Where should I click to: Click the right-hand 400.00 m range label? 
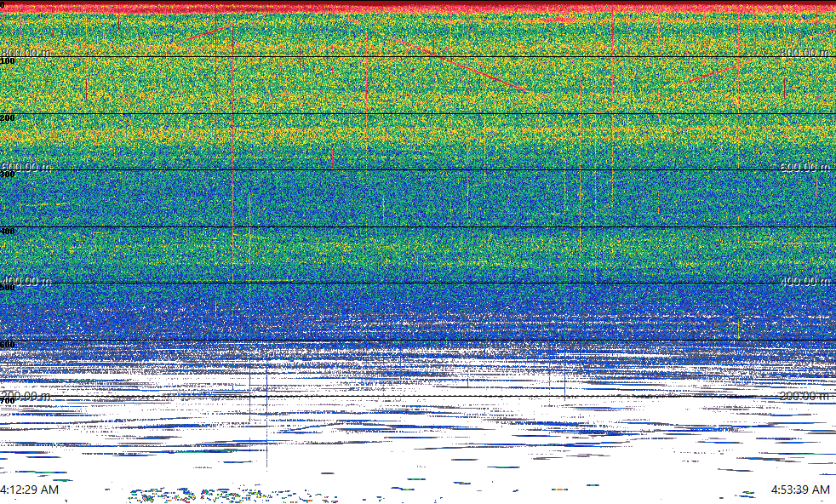[x=805, y=281]
